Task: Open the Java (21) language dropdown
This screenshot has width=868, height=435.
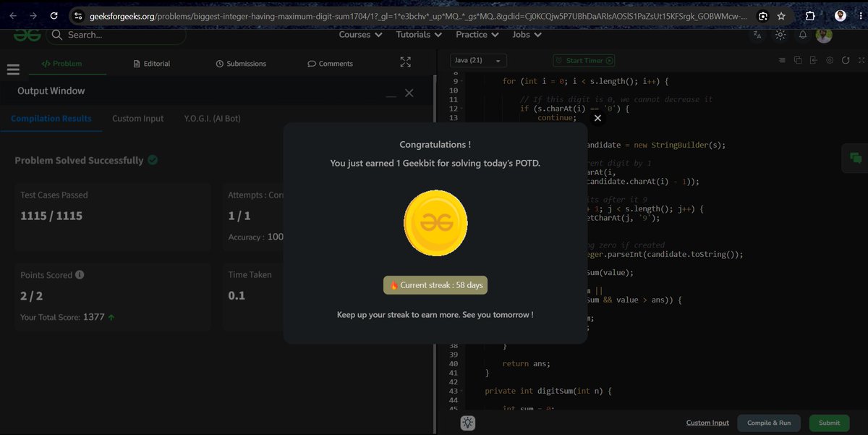Action: point(478,61)
